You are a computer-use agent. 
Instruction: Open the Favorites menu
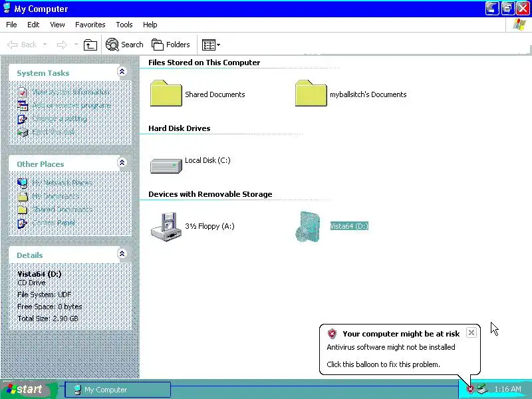click(x=90, y=25)
